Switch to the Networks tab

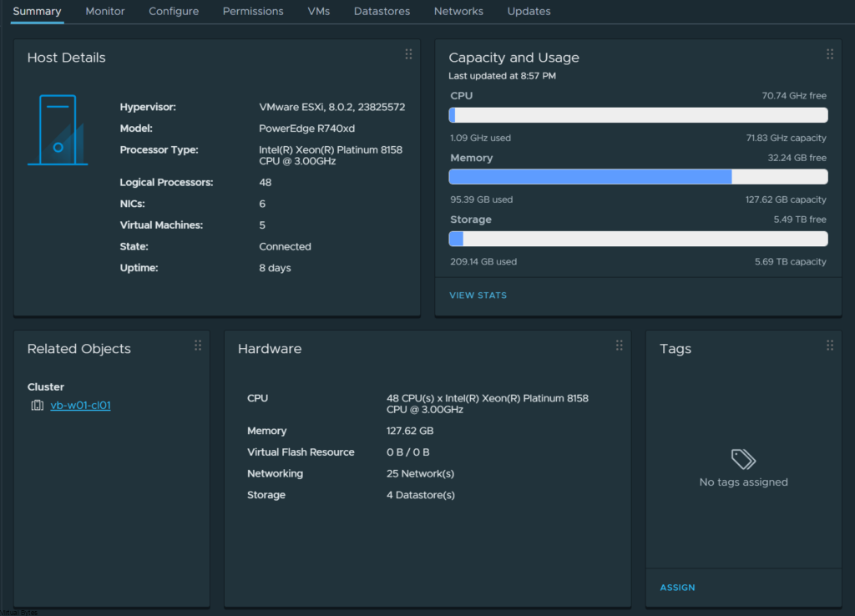pyautogui.click(x=458, y=12)
